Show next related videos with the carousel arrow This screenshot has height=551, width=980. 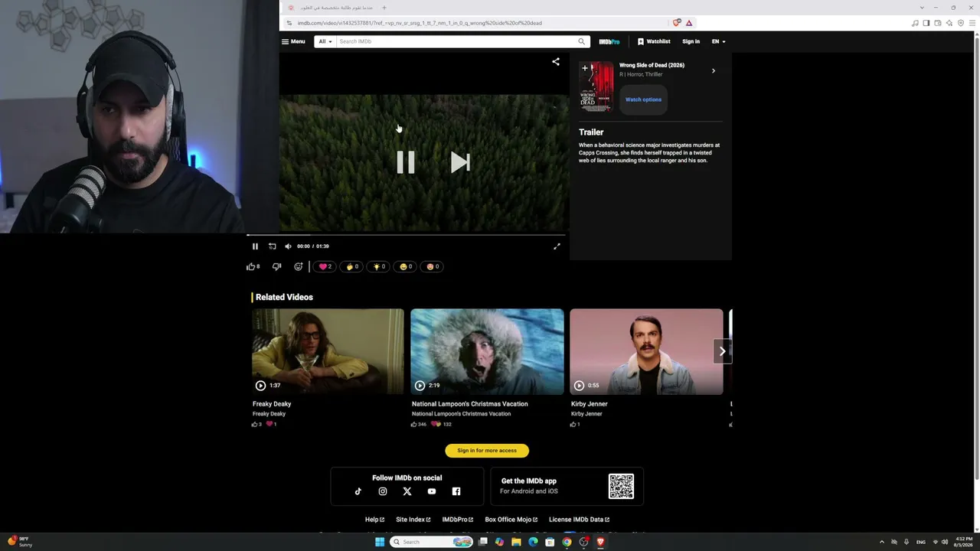(x=722, y=351)
